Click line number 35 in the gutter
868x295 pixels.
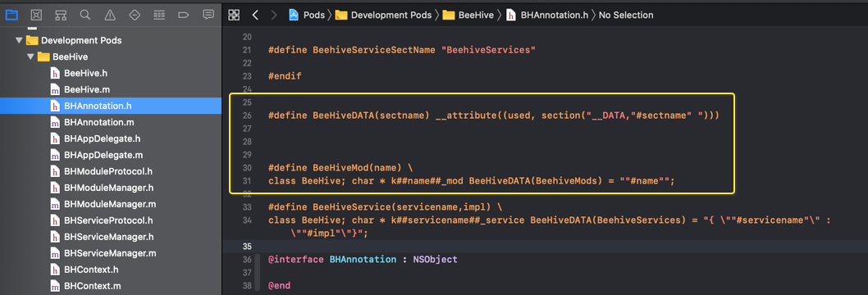pyautogui.click(x=247, y=246)
